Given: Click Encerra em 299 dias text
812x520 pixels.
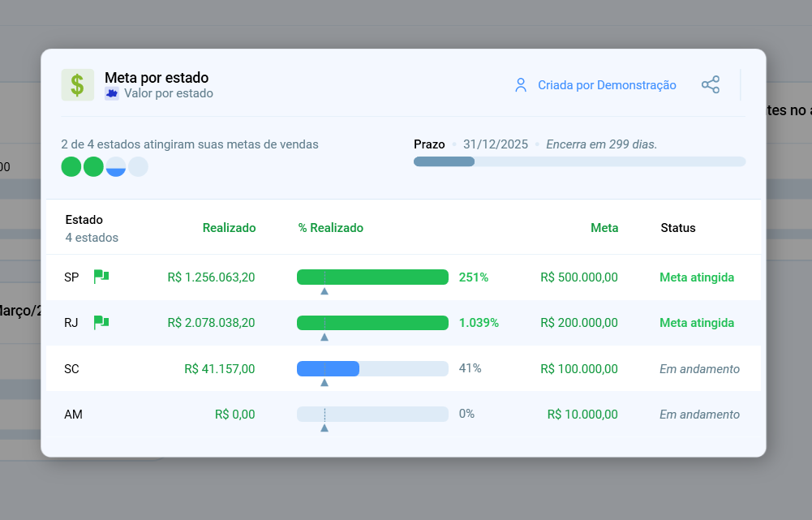Looking at the screenshot, I should pyautogui.click(x=602, y=144).
